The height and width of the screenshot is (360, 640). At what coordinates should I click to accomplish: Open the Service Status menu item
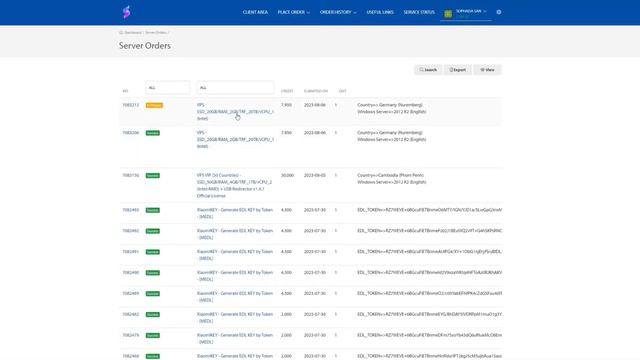pos(419,12)
